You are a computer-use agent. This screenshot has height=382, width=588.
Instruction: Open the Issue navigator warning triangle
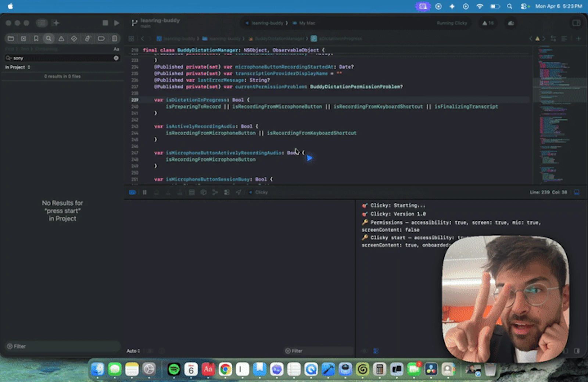coord(61,39)
